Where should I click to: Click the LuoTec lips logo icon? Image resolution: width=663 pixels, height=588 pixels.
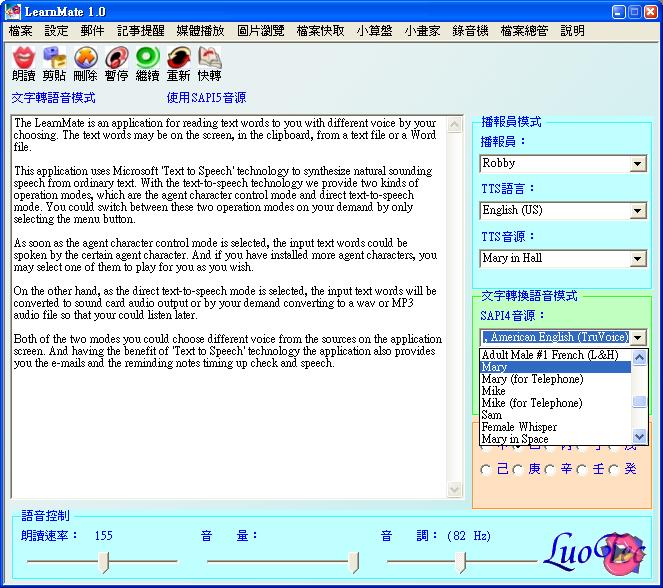click(x=622, y=554)
